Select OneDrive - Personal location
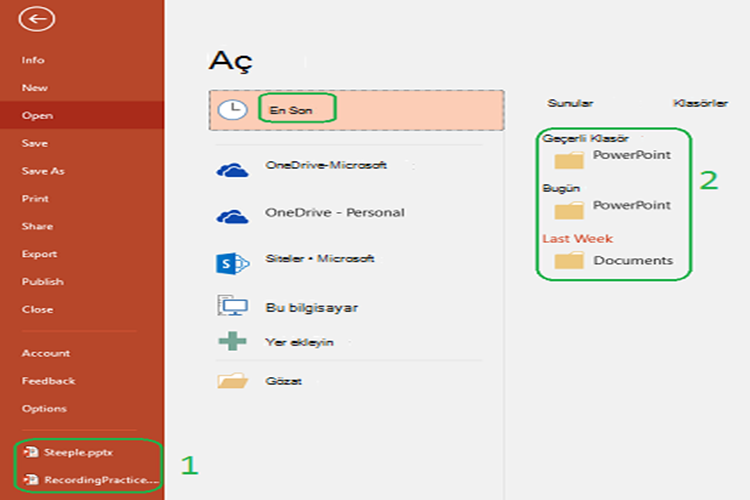The image size is (750, 500). 335,212
